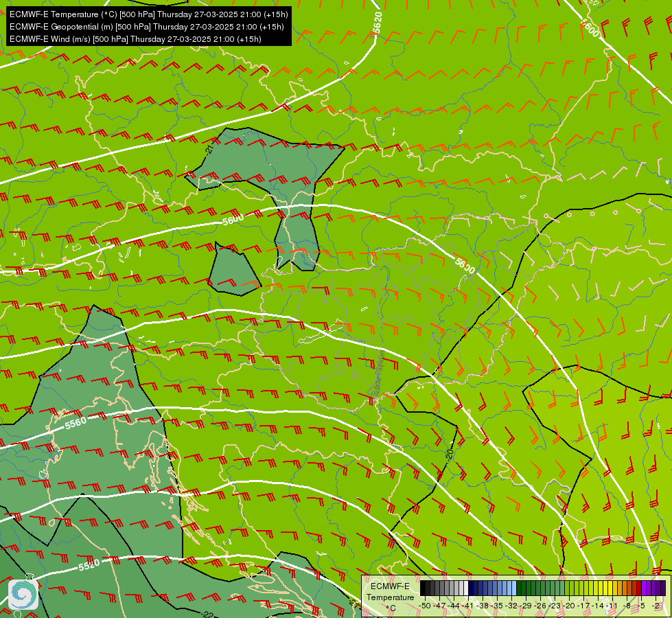Pick the darkest navy swatch at -41
Image resolution: width=672 pixels, height=618 pixels.
pyautogui.click(x=471, y=588)
